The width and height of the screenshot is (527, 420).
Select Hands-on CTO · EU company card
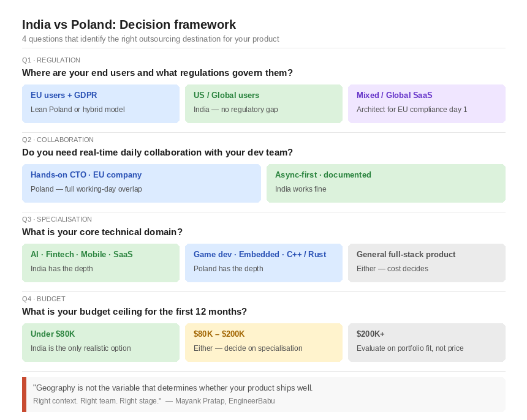click(x=142, y=183)
